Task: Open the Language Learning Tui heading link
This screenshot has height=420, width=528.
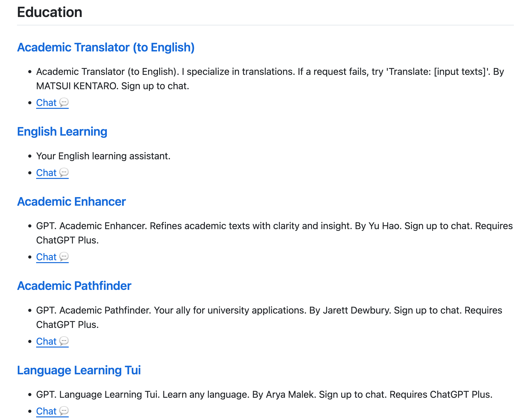Action: (x=79, y=370)
